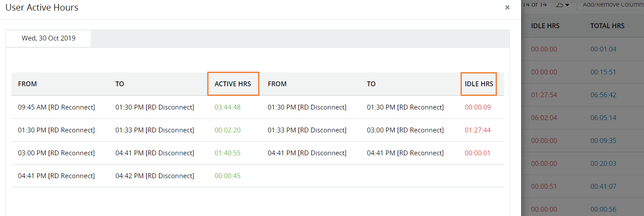Select active duration 03:44:48
Image resolution: width=644 pixels, height=216 pixels.
pos(227,107)
